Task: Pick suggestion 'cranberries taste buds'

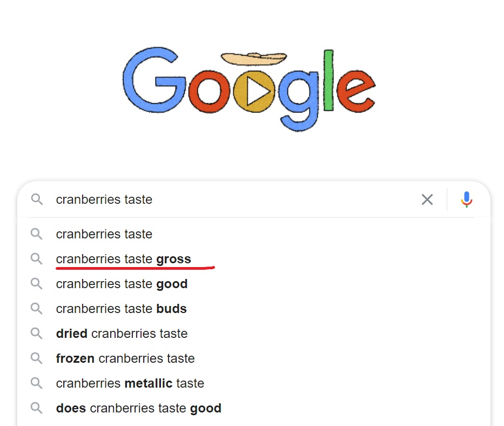Action: click(254, 309)
